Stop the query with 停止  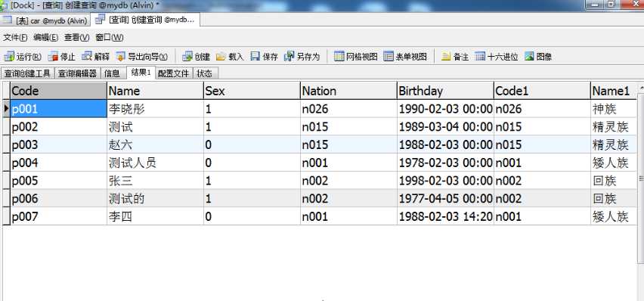pos(62,57)
